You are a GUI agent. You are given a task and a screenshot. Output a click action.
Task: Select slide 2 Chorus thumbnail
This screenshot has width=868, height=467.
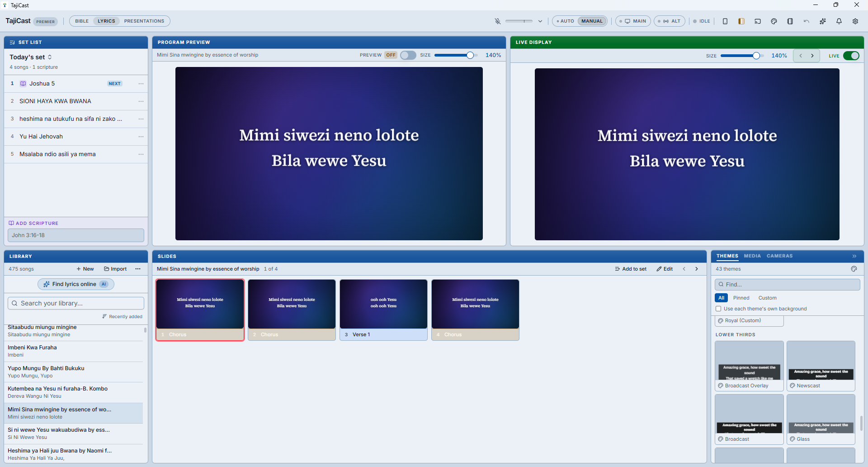[292, 310]
